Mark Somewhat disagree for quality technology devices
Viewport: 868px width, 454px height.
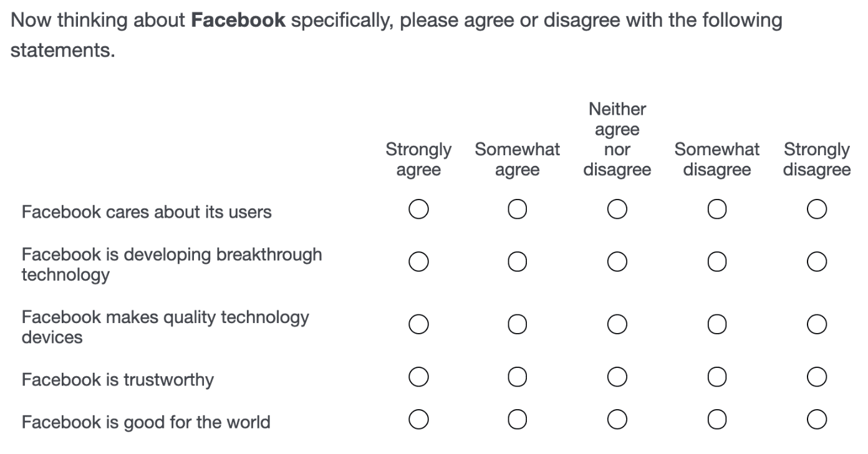pyautogui.click(x=717, y=324)
